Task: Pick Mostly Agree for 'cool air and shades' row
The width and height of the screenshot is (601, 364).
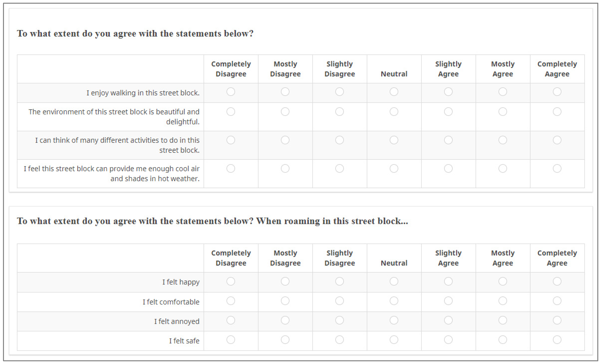Action: tap(502, 168)
